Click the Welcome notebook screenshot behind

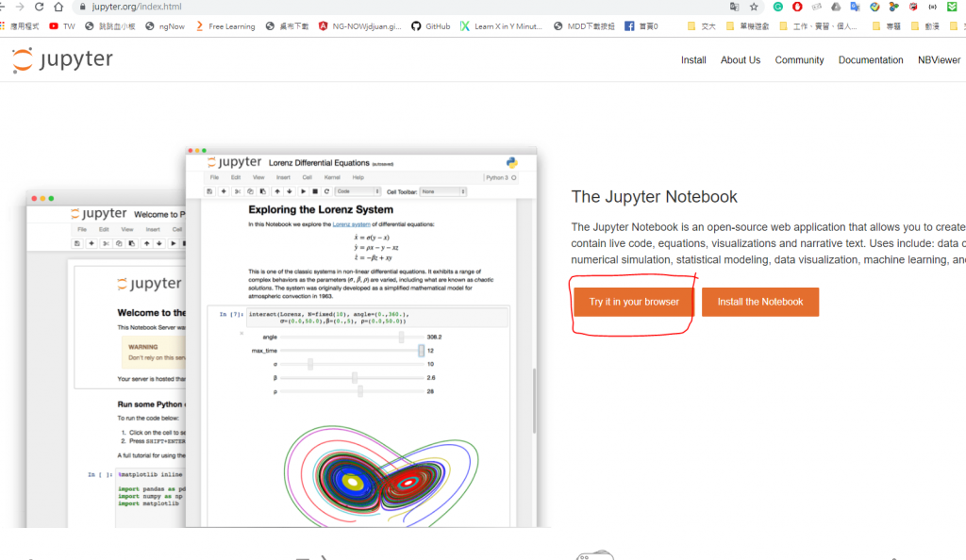coord(106,360)
